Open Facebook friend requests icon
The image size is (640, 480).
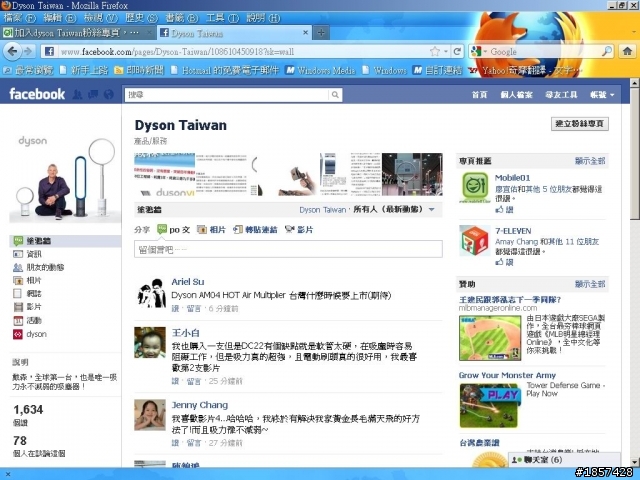click(78, 95)
